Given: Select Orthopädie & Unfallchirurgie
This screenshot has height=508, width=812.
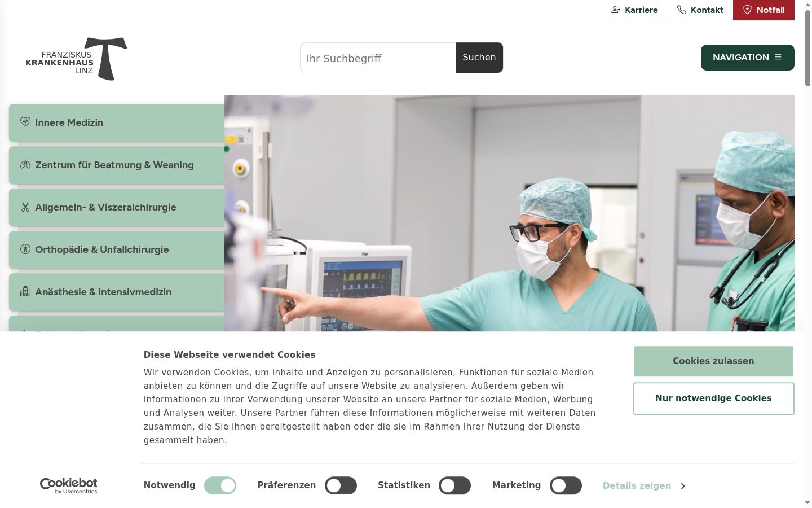Looking at the screenshot, I should [x=117, y=249].
